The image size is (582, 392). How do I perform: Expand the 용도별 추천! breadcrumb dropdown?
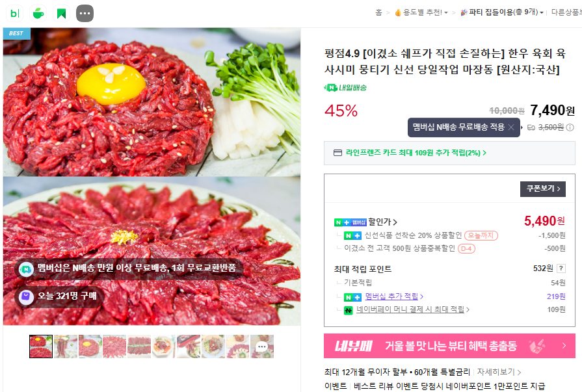click(x=421, y=12)
